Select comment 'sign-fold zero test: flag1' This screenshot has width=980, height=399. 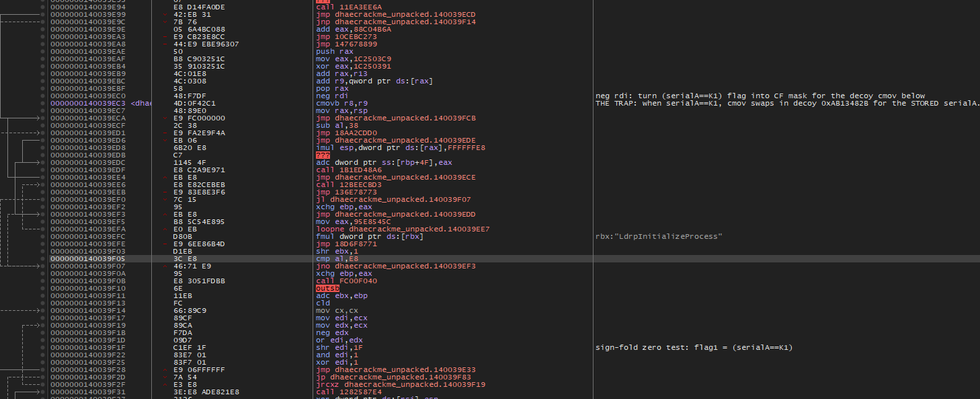tap(694, 347)
